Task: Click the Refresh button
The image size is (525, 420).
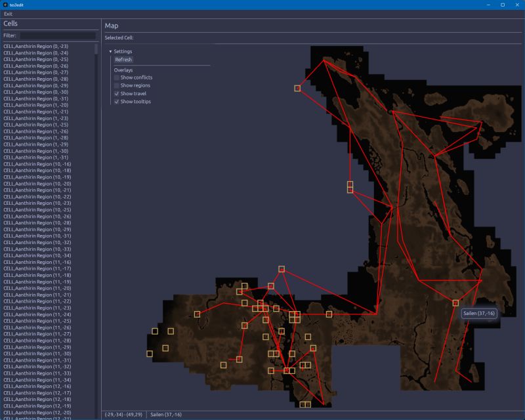Action: click(x=123, y=60)
